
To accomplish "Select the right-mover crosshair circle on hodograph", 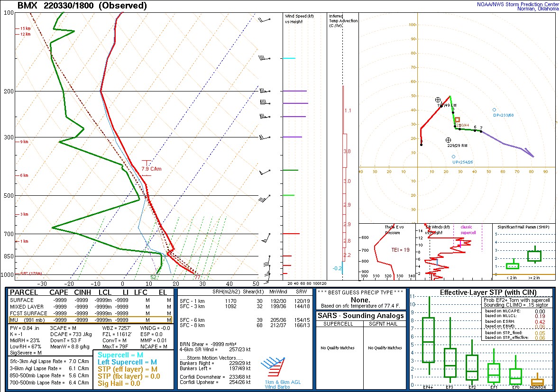I will [x=448, y=140].
